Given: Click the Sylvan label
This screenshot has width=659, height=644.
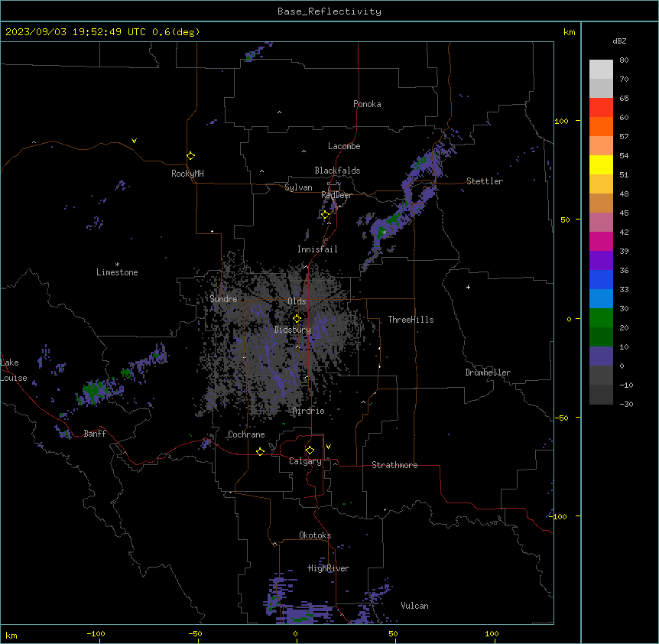Looking at the screenshot, I should coord(298,187).
